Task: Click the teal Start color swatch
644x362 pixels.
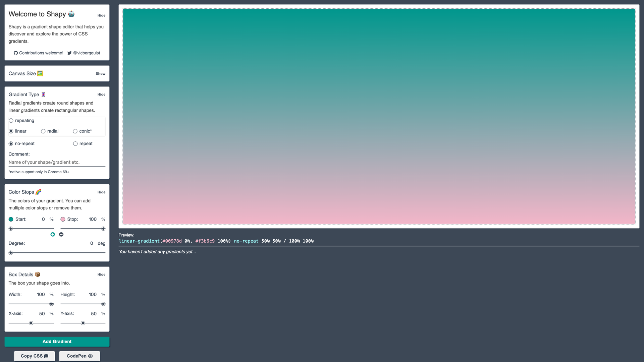Action: click(x=10, y=219)
